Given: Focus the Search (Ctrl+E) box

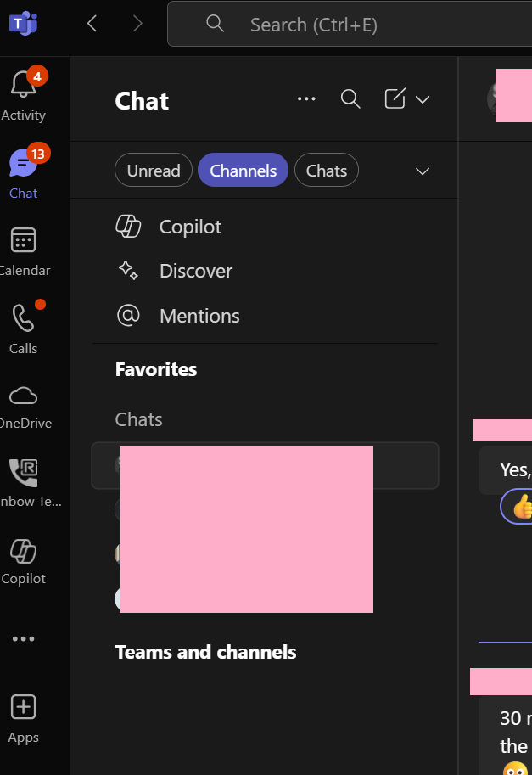Looking at the screenshot, I should pyautogui.click(x=350, y=24).
